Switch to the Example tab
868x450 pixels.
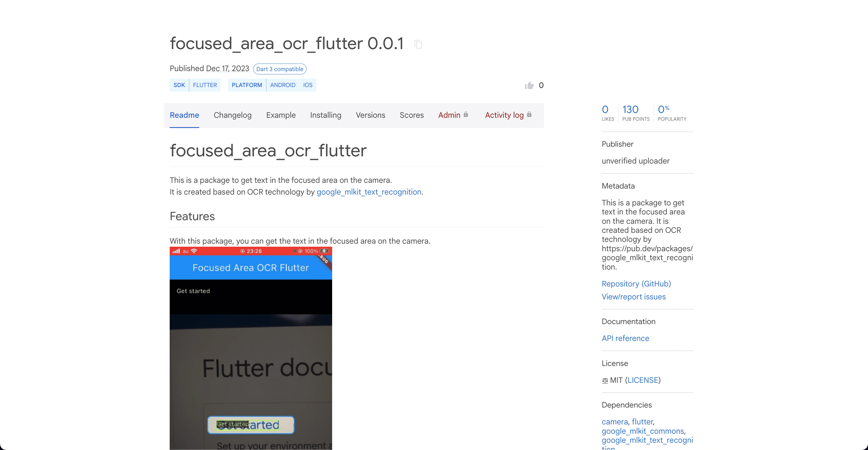click(281, 115)
